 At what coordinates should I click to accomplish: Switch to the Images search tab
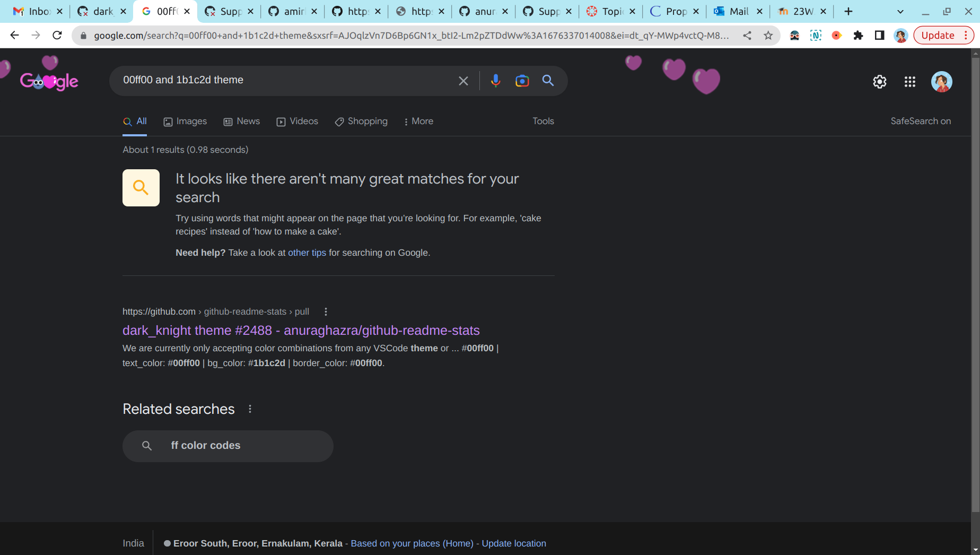[185, 121]
